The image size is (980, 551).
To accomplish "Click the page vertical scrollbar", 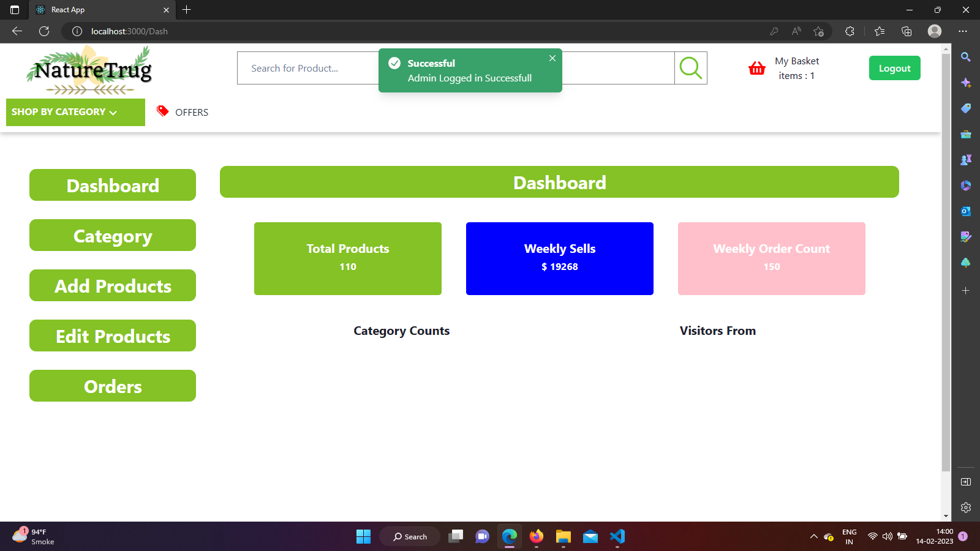I will pyautogui.click(x=946, y=262).
